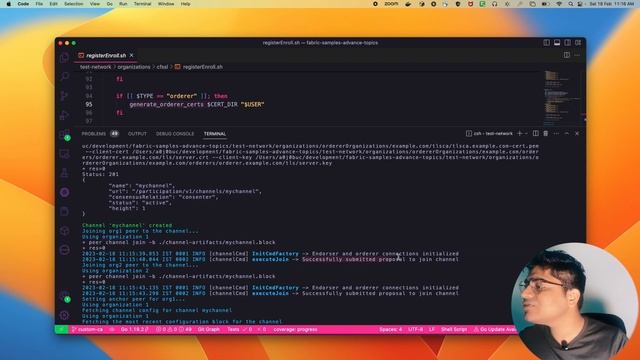This screenshot has height=360, width=640.
Task: Change end of line sequence LF
Action: point(432,329)
